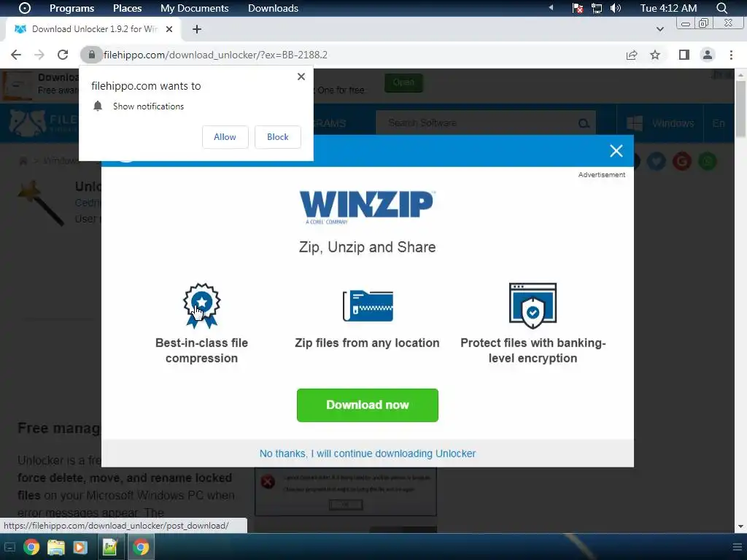Click the Tue 4:12 AM clock
The image size is (747, 560).
tap(668, 8)
